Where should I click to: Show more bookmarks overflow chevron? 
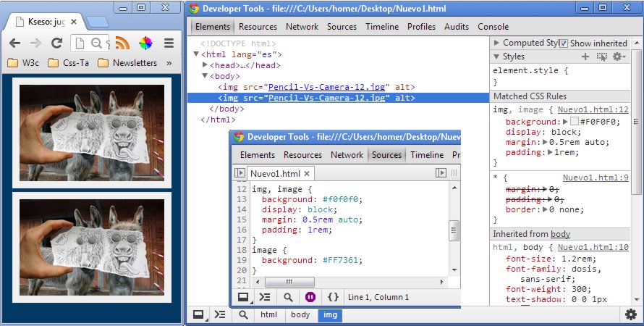[x=169, y=63]
